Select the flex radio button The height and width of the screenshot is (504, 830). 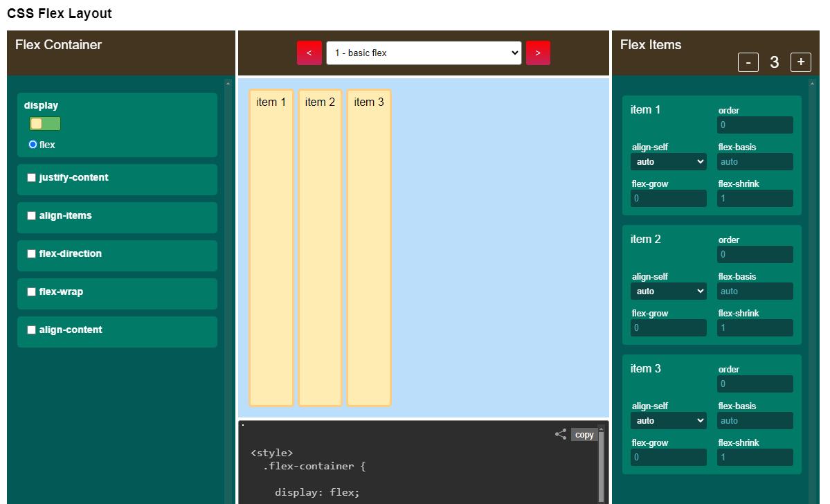33,145
